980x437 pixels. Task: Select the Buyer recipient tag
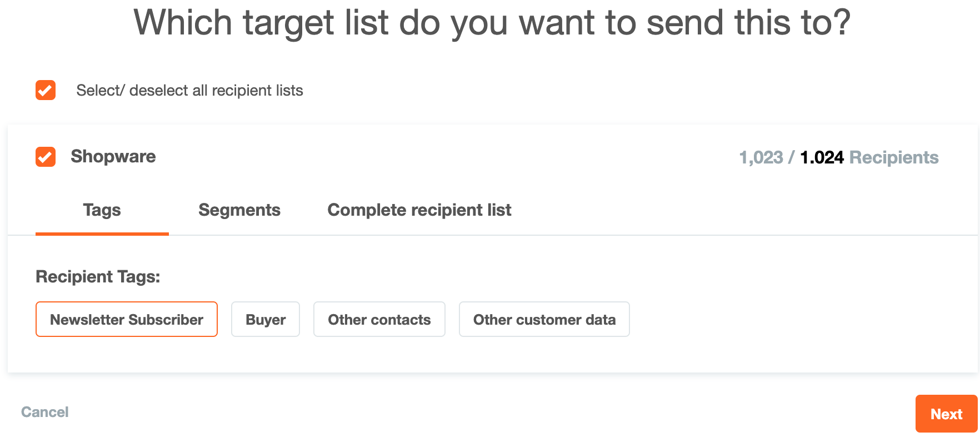[x=266, y=319]
